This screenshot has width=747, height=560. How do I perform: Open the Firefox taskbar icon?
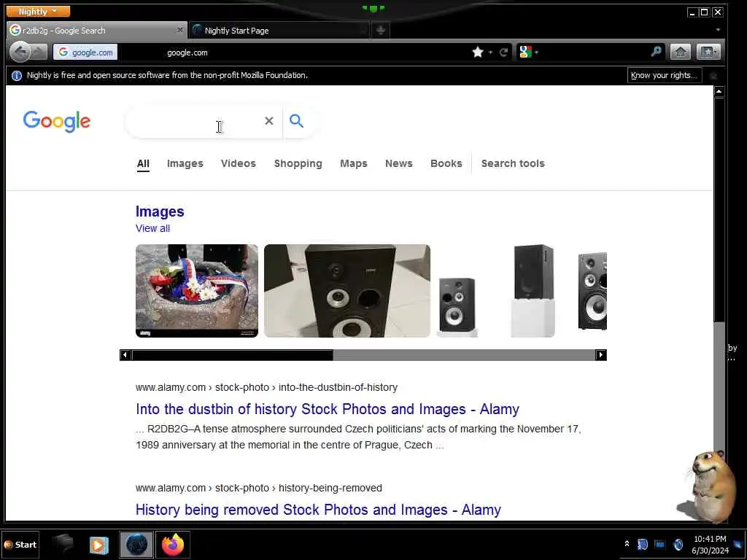[172, 545]
